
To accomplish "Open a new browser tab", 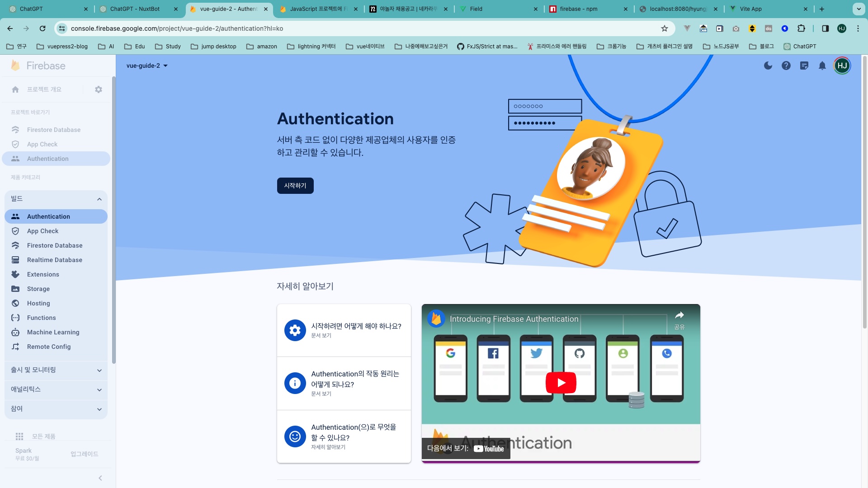I will [x=822, y=9].
